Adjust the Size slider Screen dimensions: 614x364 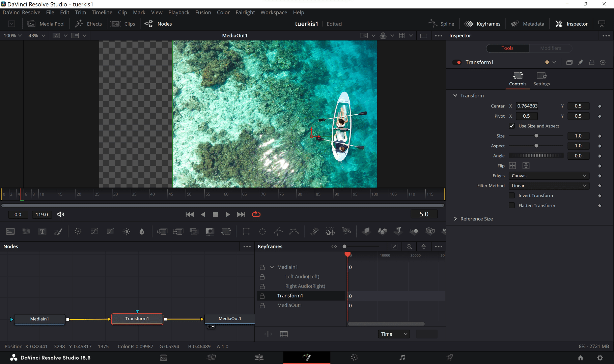(x=536, y=136)
